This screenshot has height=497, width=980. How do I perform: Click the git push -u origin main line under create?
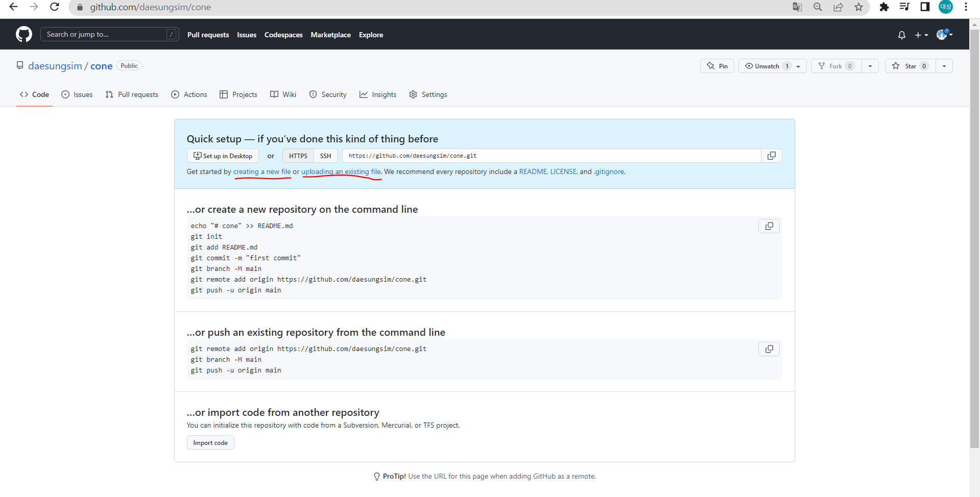236,290
